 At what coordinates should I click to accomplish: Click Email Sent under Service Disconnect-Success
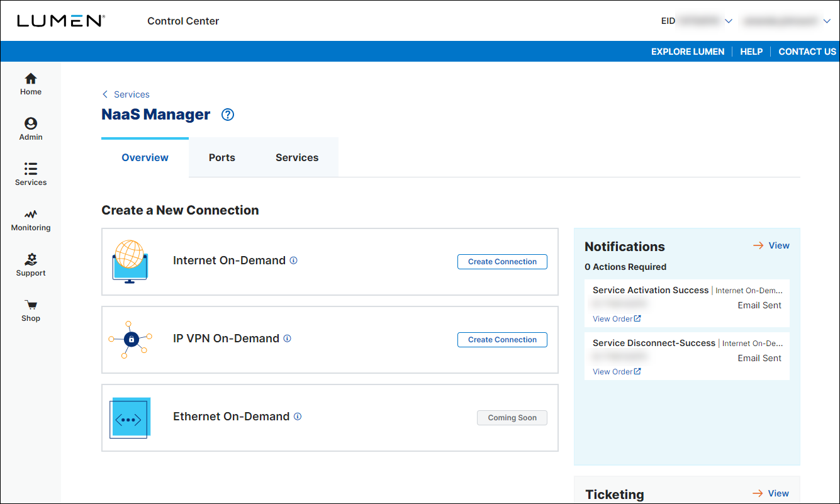(759, 358)
